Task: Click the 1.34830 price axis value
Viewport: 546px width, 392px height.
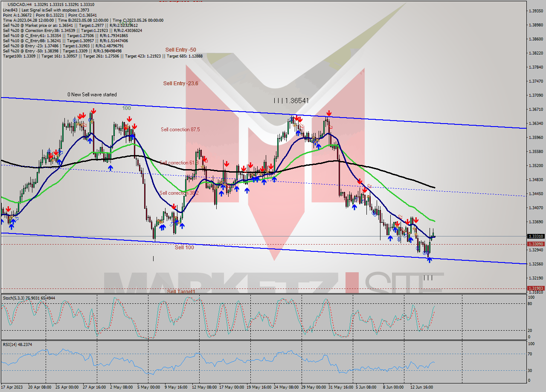Action: [x=535, y=179]
